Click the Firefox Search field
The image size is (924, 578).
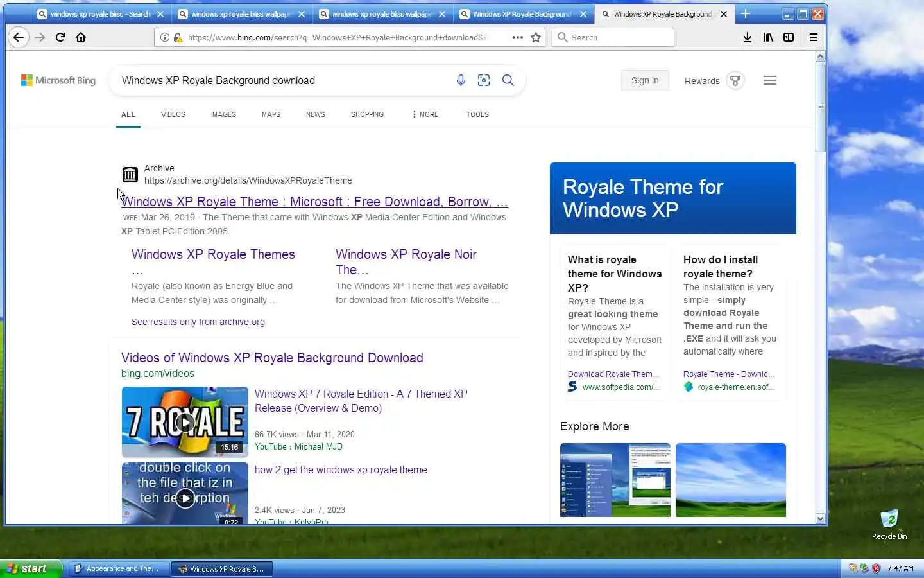click(613, 37)
